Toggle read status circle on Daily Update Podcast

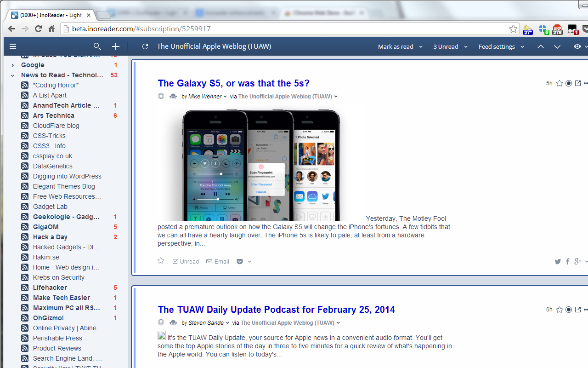tap(569, 310)
